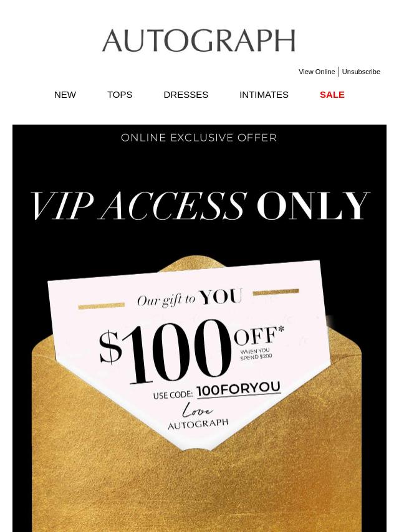The image size is (399, 532).
Task: Click the VIP ACCESS ONLY headline
Action: [x=200, y=206]
